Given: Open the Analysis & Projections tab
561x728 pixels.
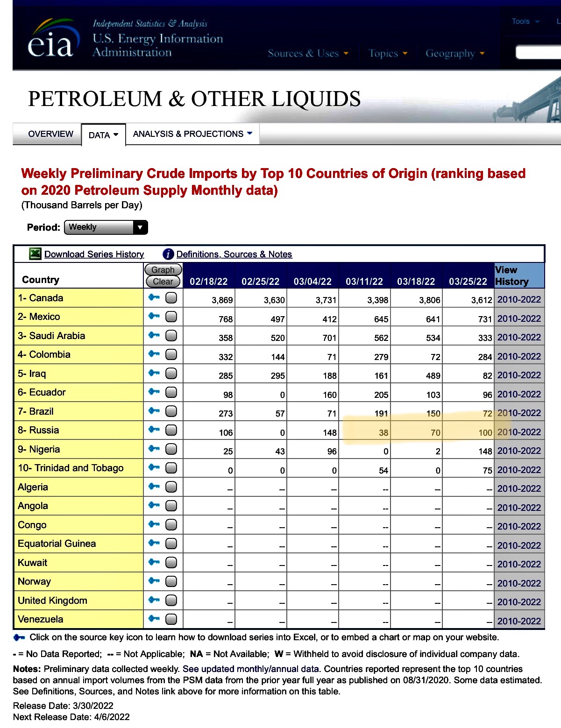Looking at the screenshot, I should 192,134.
